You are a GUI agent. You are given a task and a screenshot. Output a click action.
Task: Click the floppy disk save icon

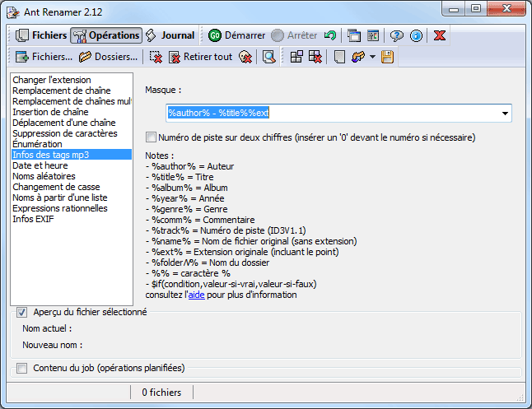[x=387, y=57]
